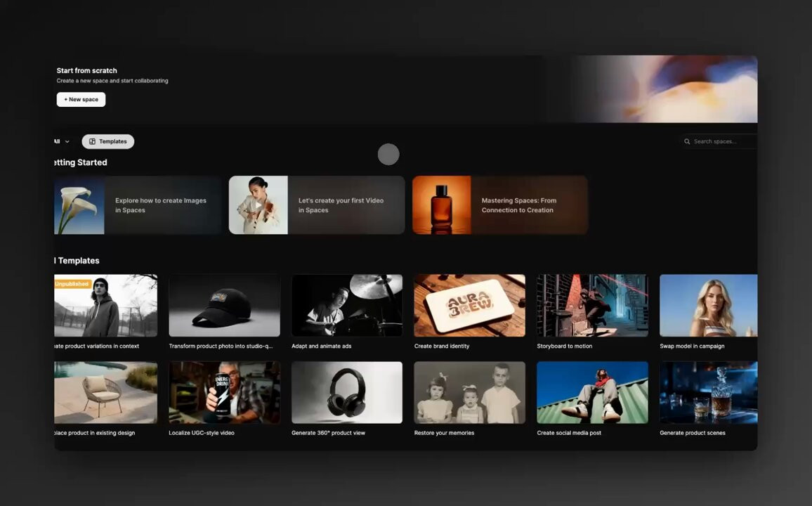Open the whiskey decanter template thumbnail
This screenshot has height=506, width=812.
click(709, 393)
